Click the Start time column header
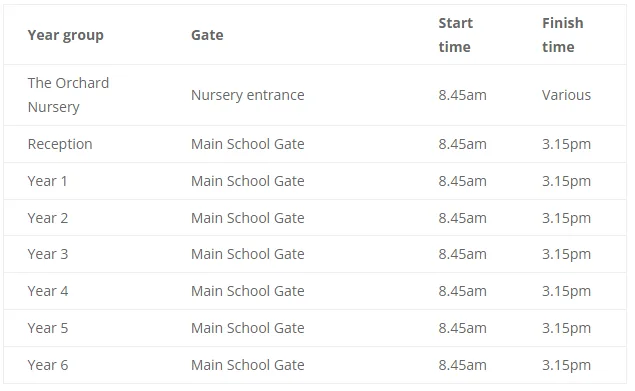 point(455,35)
